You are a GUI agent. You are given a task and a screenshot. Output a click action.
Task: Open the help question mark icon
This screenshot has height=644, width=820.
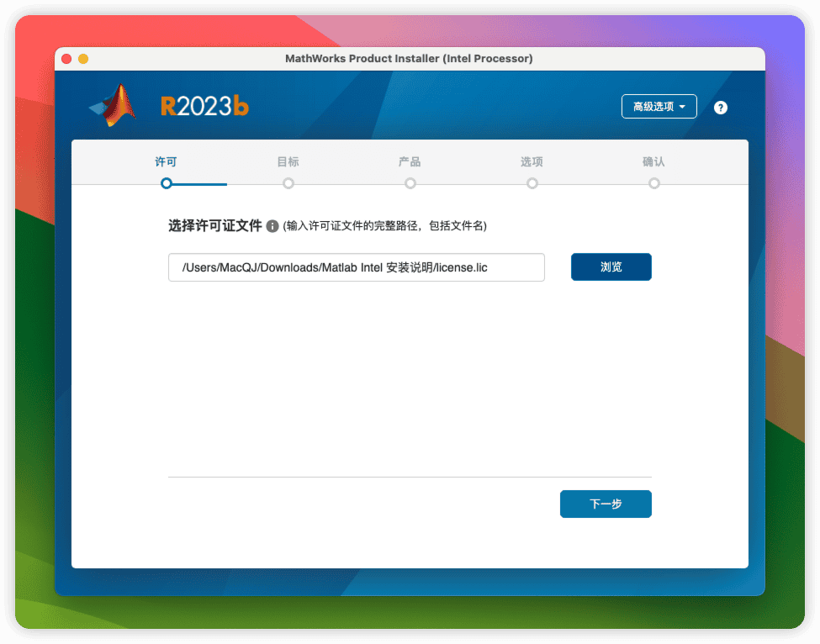click(x=721, y=107)
